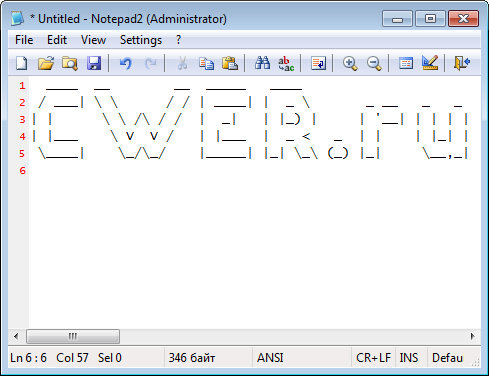Toggle word wrap toolbar button
Screen dimensions: 489x376
tap(318, 63)
